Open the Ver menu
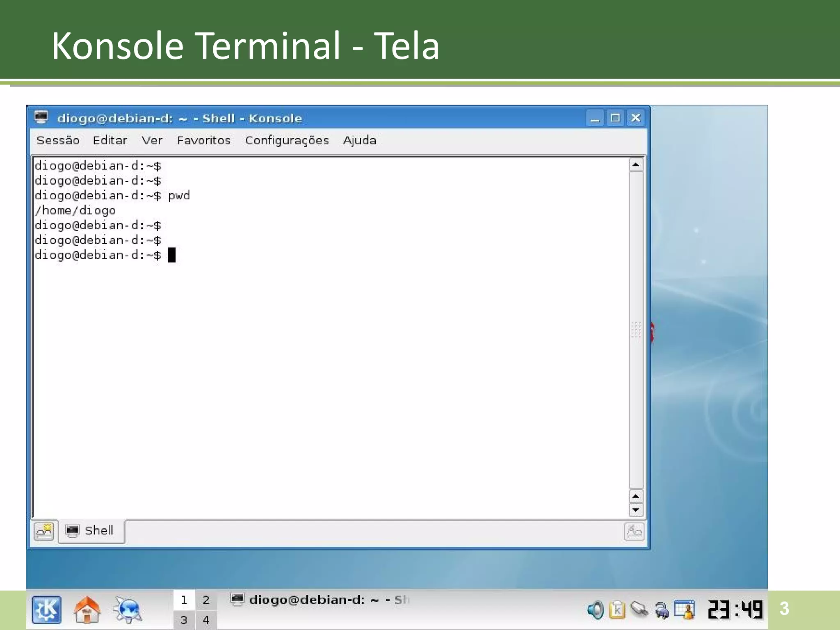The image size is (840, 630). click(152, 140)
